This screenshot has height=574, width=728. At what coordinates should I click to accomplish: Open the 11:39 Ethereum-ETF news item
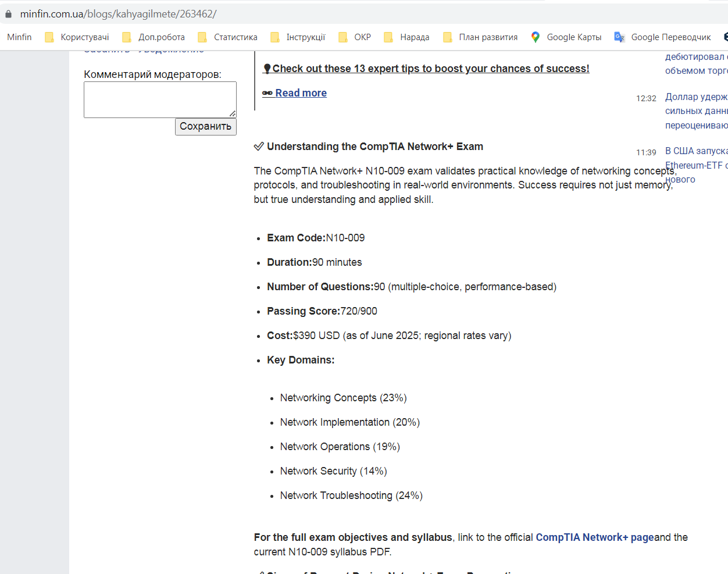pyautogui.click(x=696, y=165)
